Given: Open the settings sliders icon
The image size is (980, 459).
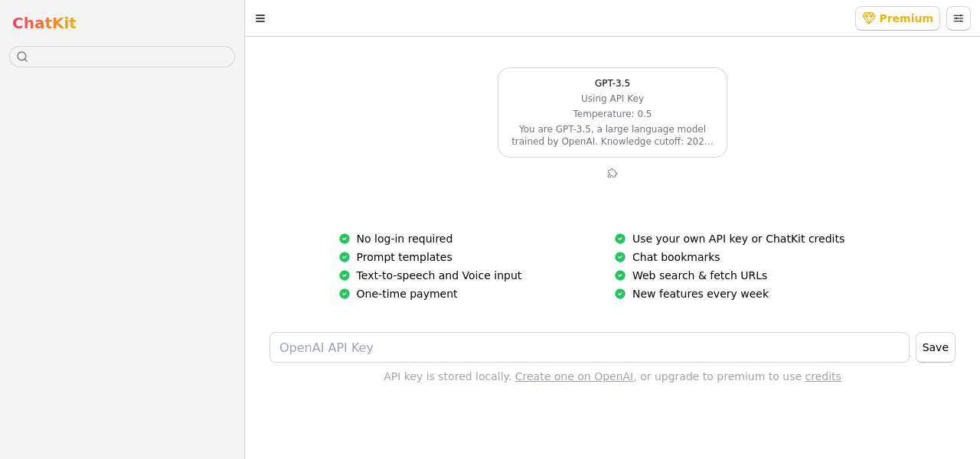Looking at the screenshot, I should (x=958, y=18).
